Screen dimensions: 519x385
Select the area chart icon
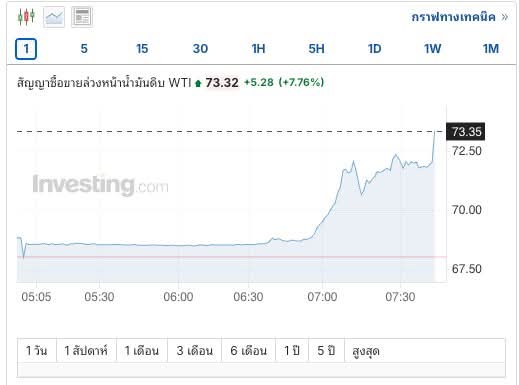coord(54,17)
